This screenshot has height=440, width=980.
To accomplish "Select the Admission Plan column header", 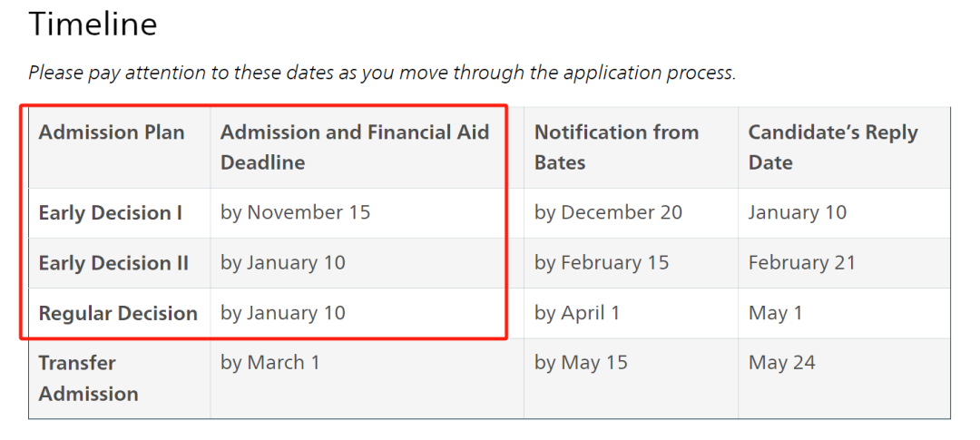I will [112, 132].
